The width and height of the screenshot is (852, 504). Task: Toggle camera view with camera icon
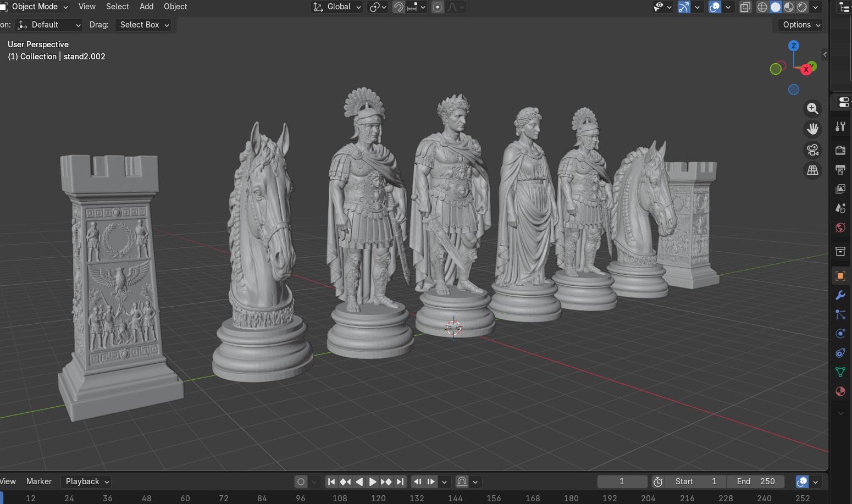coord(812,149)
